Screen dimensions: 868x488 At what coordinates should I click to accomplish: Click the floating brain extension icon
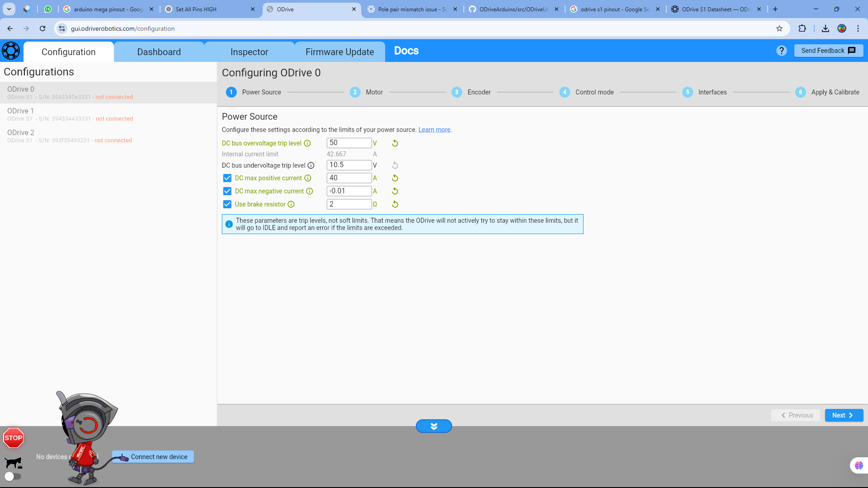pyautogui.click(x=859, y=465)
